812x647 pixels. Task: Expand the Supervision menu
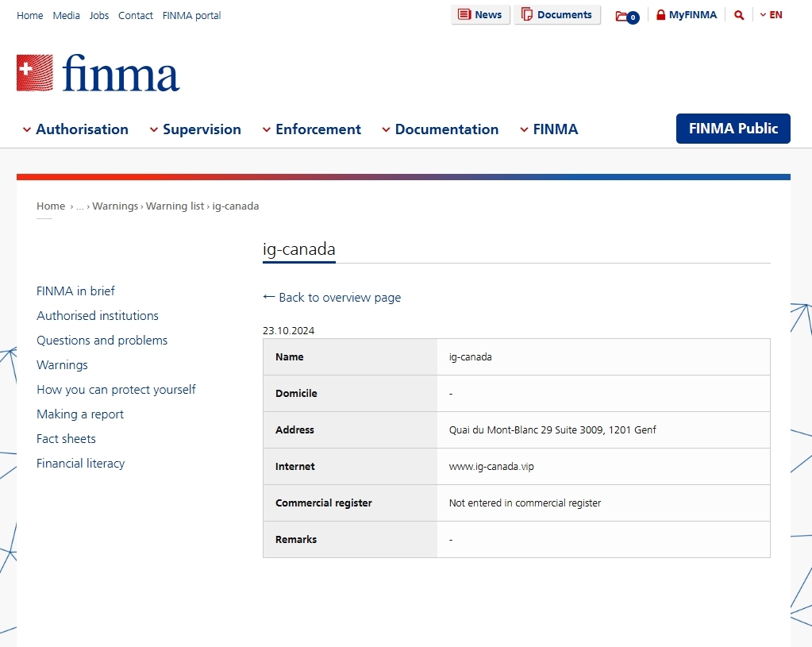(x=195, y=129)
